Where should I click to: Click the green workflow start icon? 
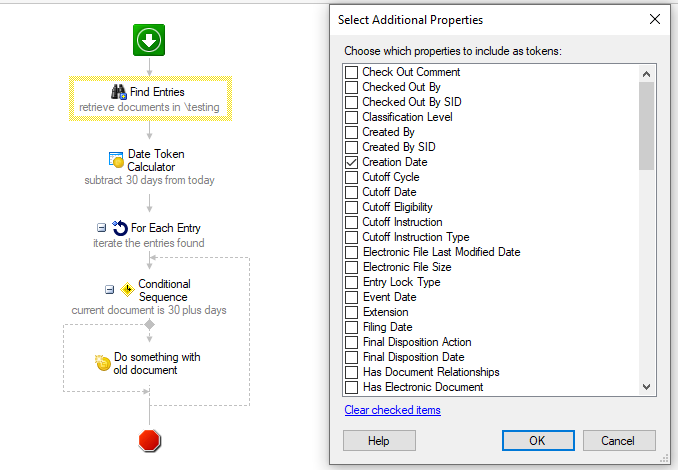pyautogui.click(x=149, y=40)
